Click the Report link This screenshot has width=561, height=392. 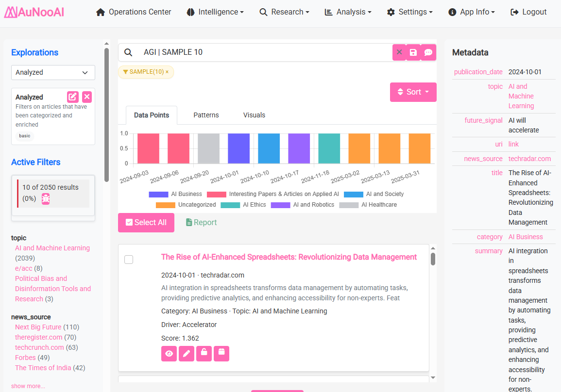(201, 223)
